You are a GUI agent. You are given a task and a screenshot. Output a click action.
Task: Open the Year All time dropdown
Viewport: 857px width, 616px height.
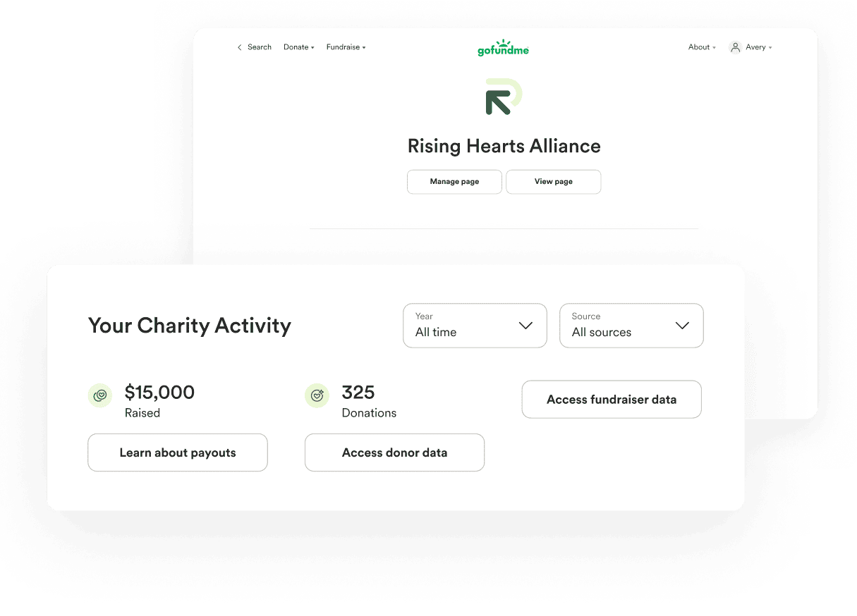(475, 326)
